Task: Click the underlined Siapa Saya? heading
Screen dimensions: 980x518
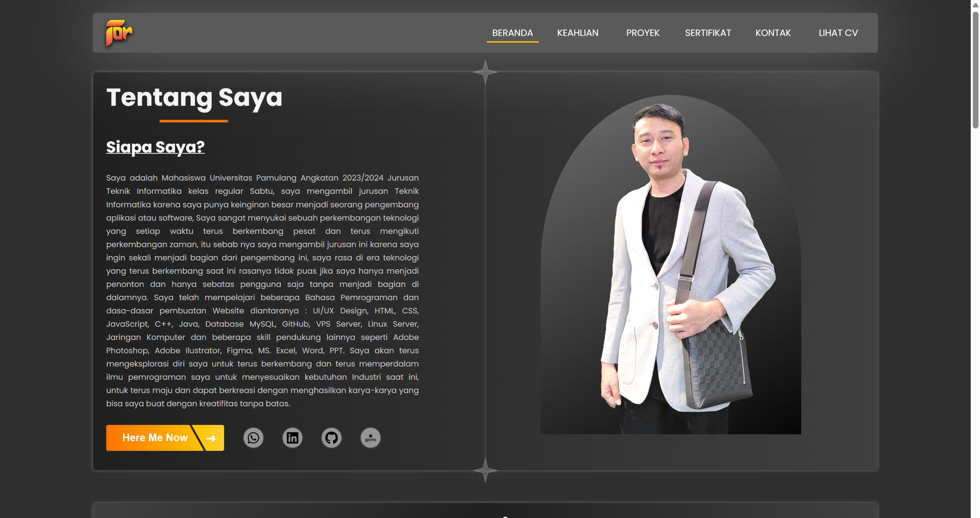Action: point(155,147)
